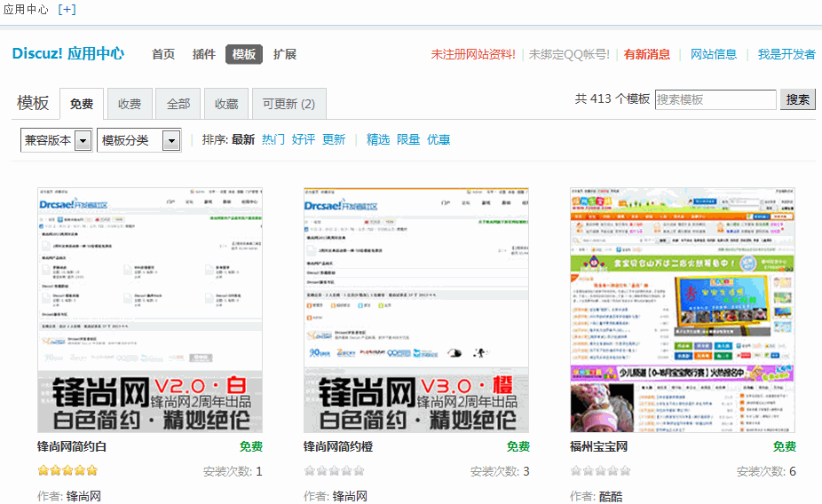Screen dimensions: 822x504
Task: Open the 兼容版本 dropdown
Action: 57,140
